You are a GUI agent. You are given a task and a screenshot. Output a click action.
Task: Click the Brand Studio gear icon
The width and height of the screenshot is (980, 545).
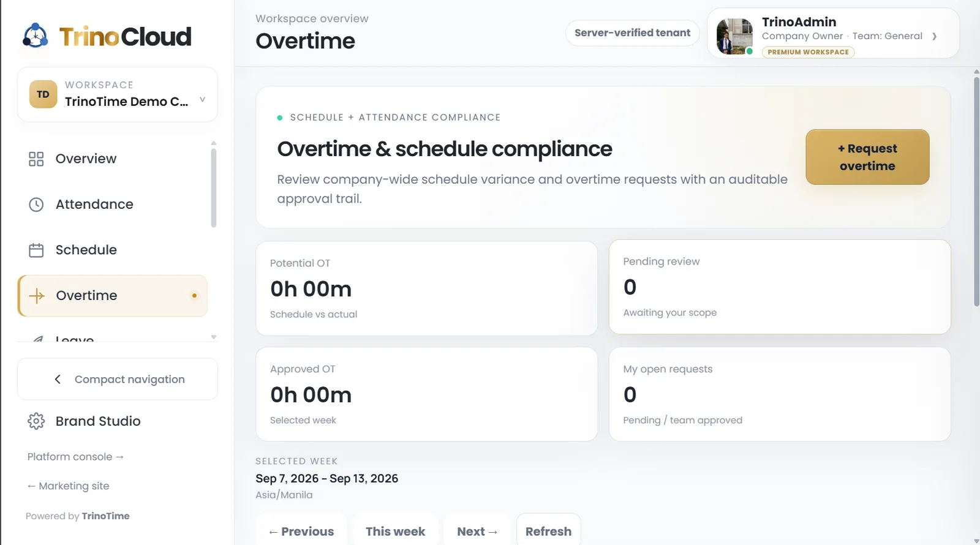coord(36,421)
